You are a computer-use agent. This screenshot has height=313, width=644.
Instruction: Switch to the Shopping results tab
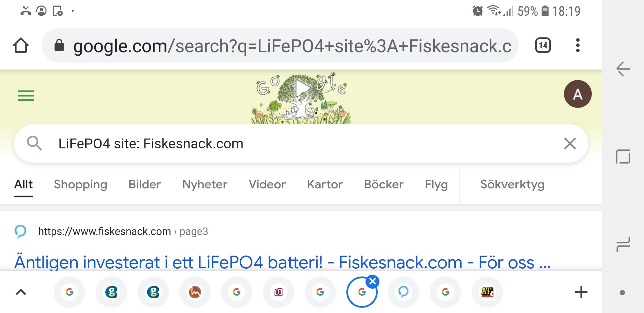click(x=80, y=185)
